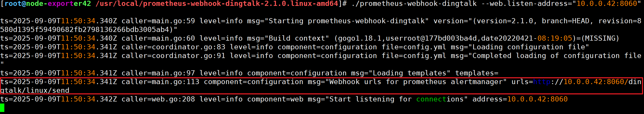Viewport: 644px width, 114px height.
Task: Click the "Starting prometheus-webhook-dingtalk" message
Action: point(347,21)
